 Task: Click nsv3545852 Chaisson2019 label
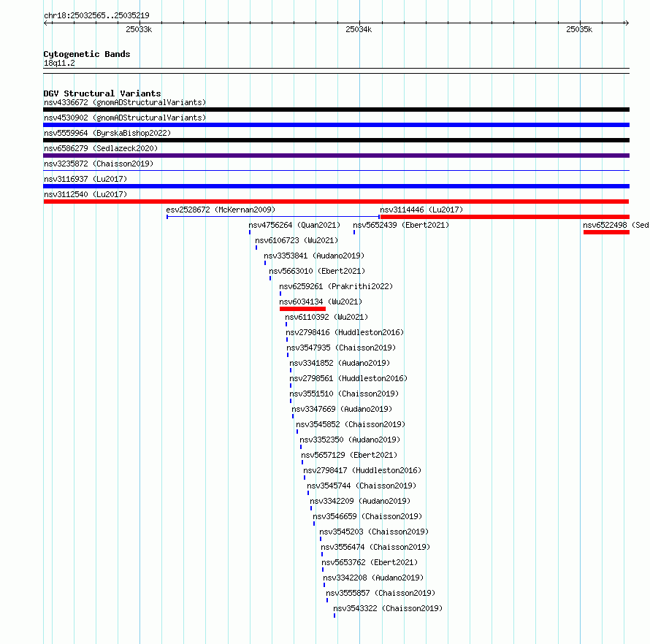(351, 424)
